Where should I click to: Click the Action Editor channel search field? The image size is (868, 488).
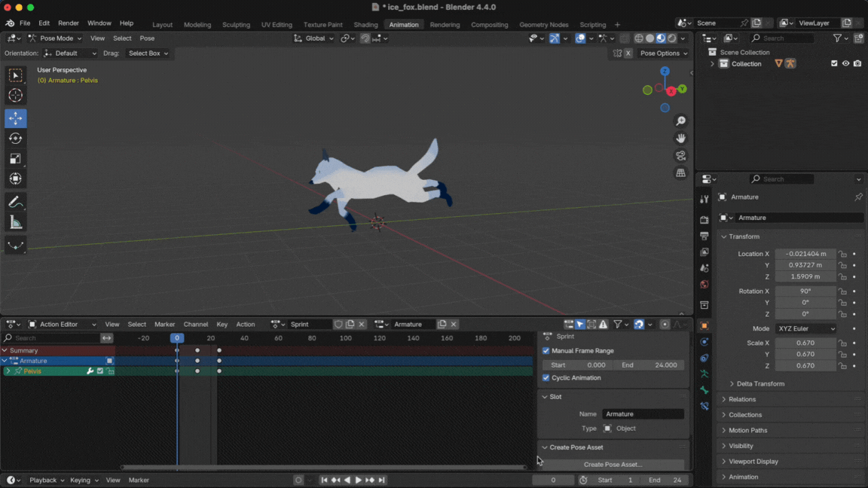click(51, 338)
